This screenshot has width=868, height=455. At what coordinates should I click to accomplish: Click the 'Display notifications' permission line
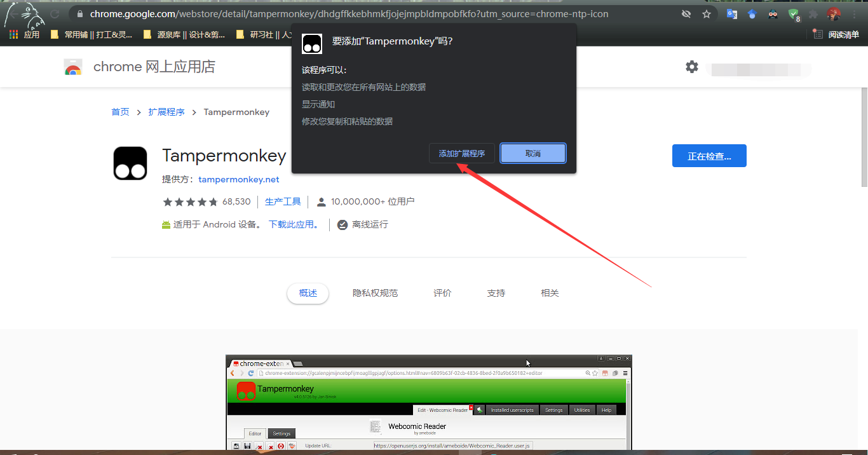(318, 104)
